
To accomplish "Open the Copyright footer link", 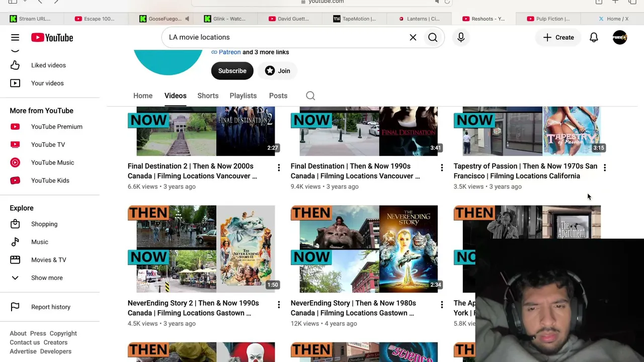I will click(x=63, y=333).
